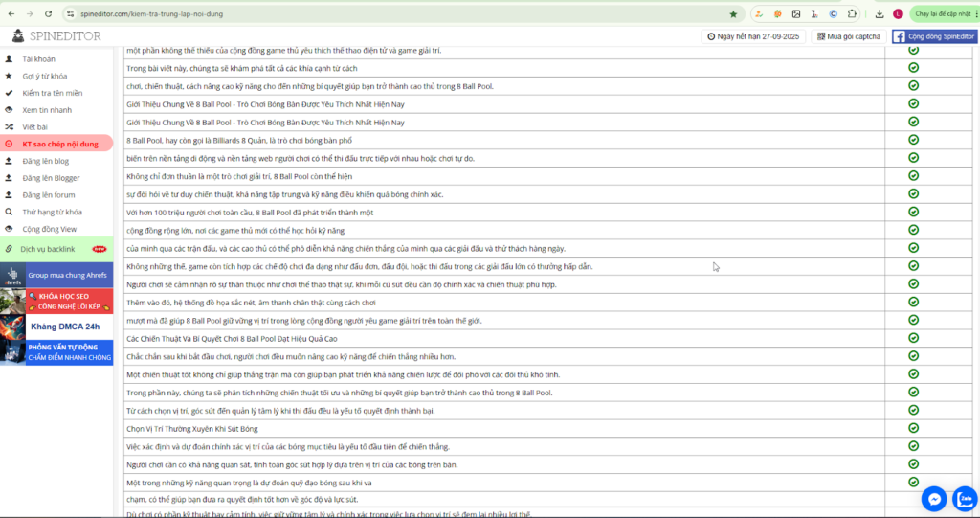Open the 'Cộng đồng SpinEditor' Facebook link

tap(933, 36)
